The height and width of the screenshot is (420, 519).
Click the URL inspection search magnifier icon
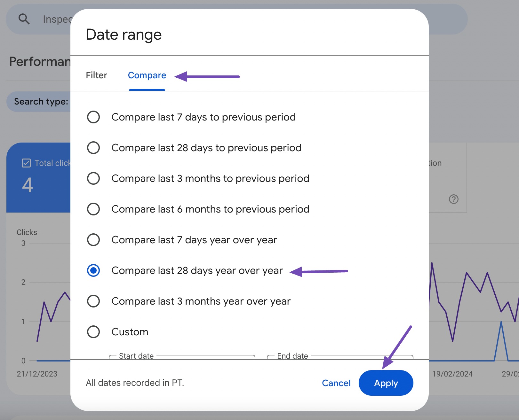coord(24,19)
